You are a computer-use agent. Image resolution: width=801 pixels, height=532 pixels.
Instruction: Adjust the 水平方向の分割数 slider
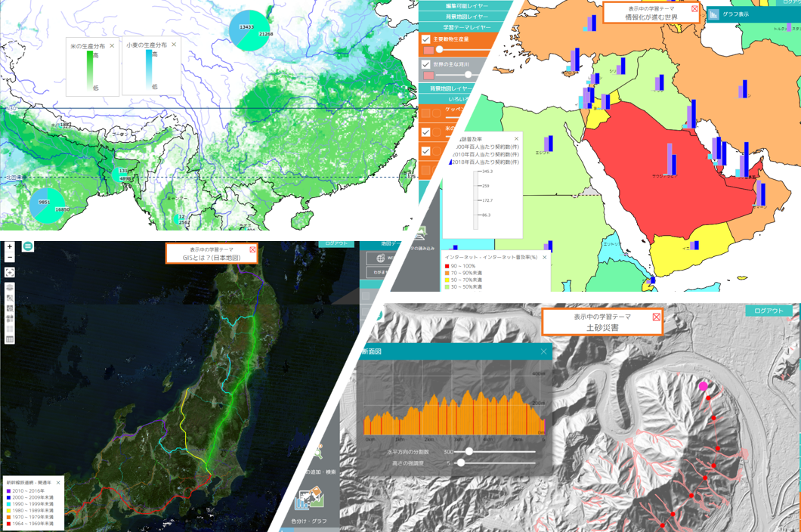[469, 451]
